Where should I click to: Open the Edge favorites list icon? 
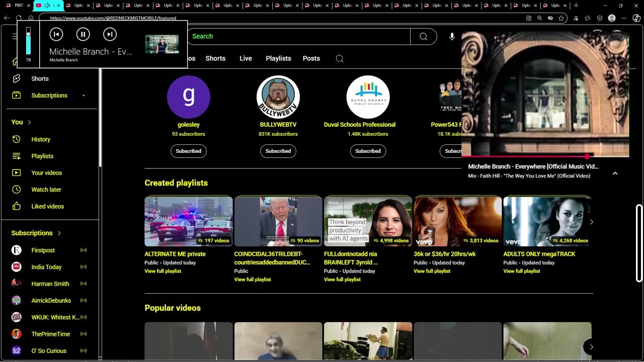tap(588, 18)
